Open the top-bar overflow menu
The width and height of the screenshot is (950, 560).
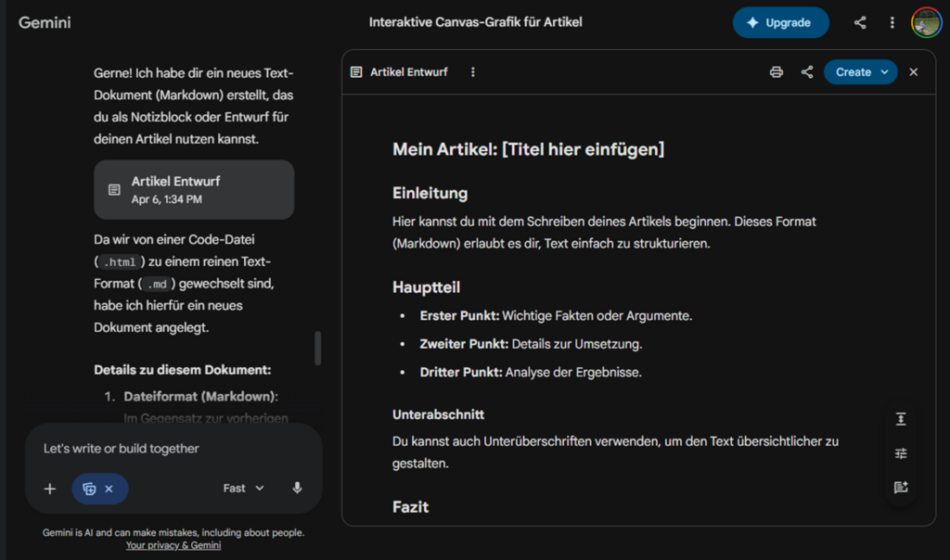[892, 22]
